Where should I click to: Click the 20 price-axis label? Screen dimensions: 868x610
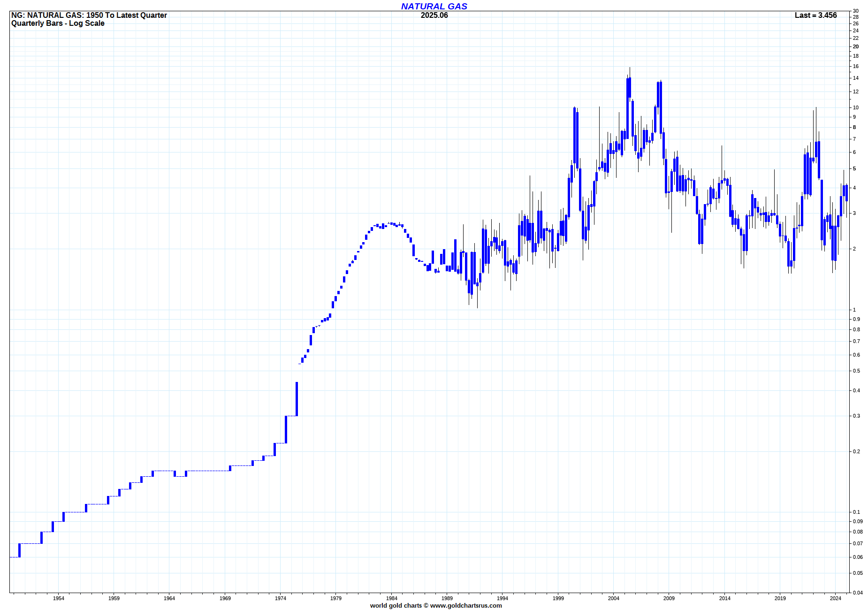pyautogui.click(x=856, y=46)
